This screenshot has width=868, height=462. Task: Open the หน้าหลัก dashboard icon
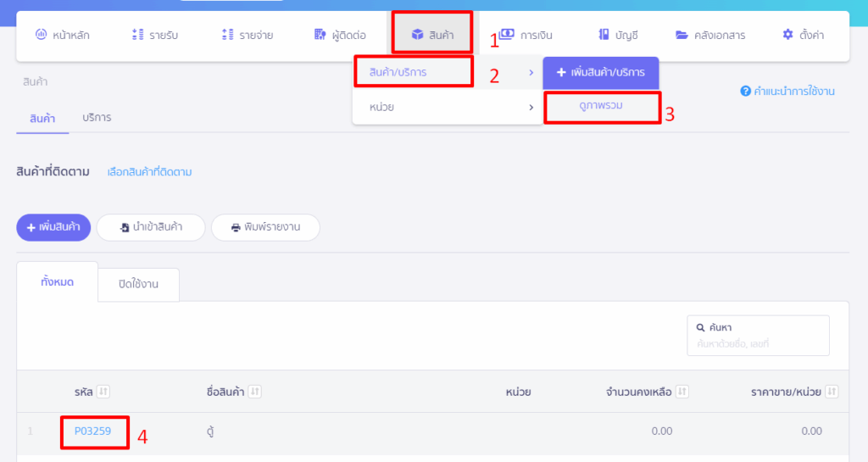click(x=41, y=34)
